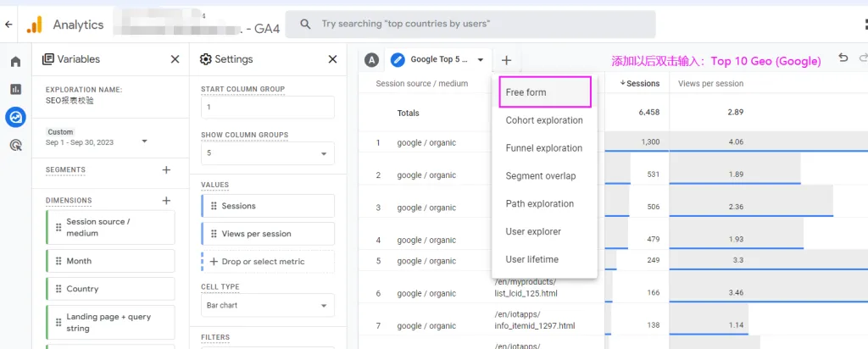Click Drop or select metric button
The image size is (868, 349).
268,262
